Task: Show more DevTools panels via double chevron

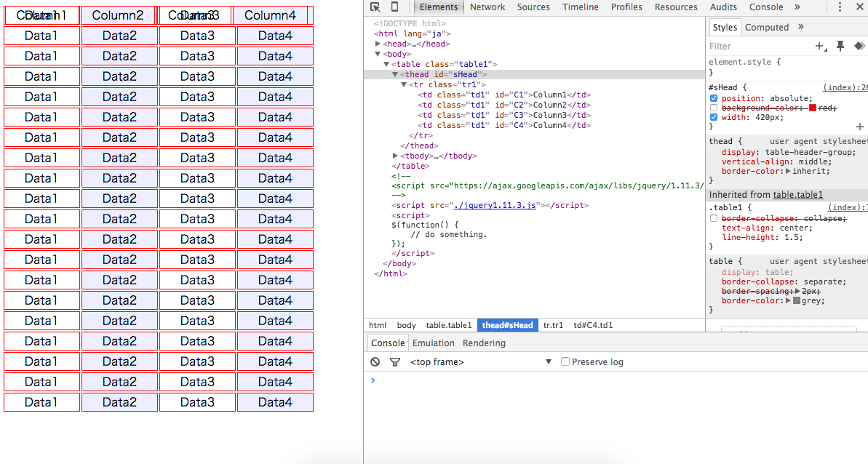Action: pyautogui.click(x=797, y=7)
